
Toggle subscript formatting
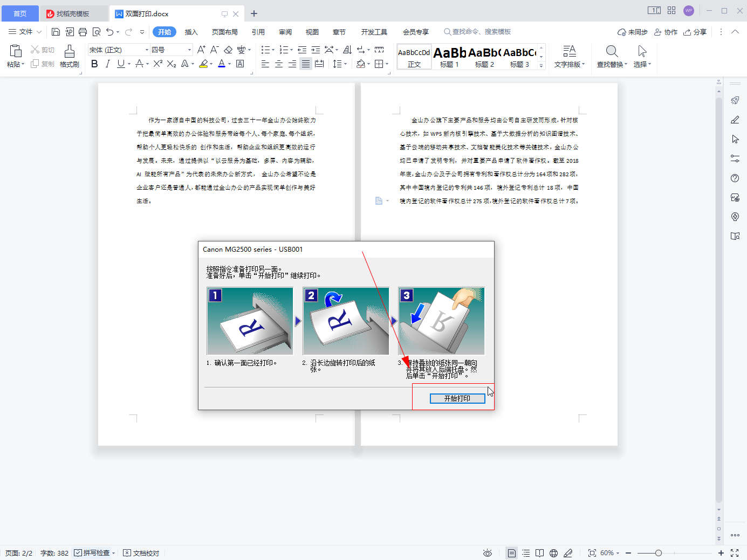tap(172, 64)
